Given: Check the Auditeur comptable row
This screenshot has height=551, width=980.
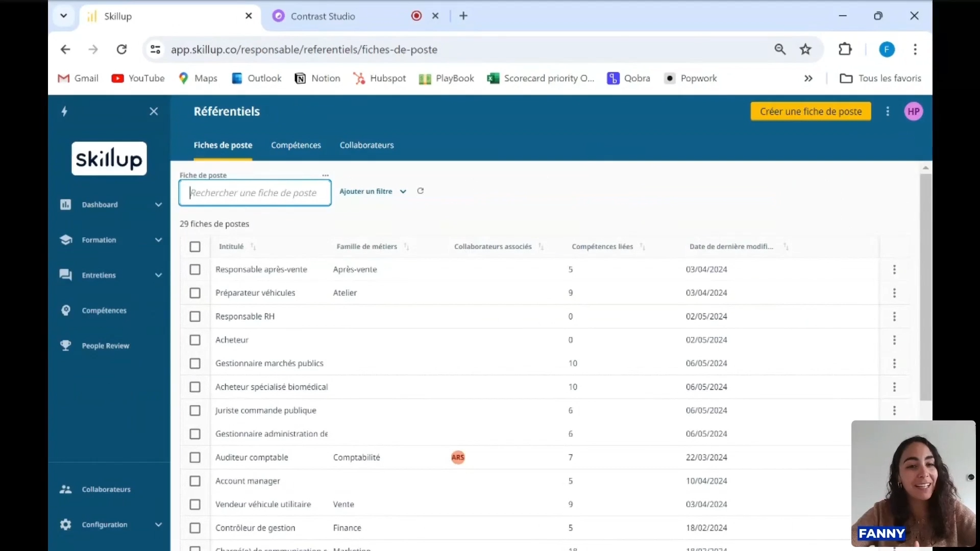Looking at the screenshot, I should point(195,457).
